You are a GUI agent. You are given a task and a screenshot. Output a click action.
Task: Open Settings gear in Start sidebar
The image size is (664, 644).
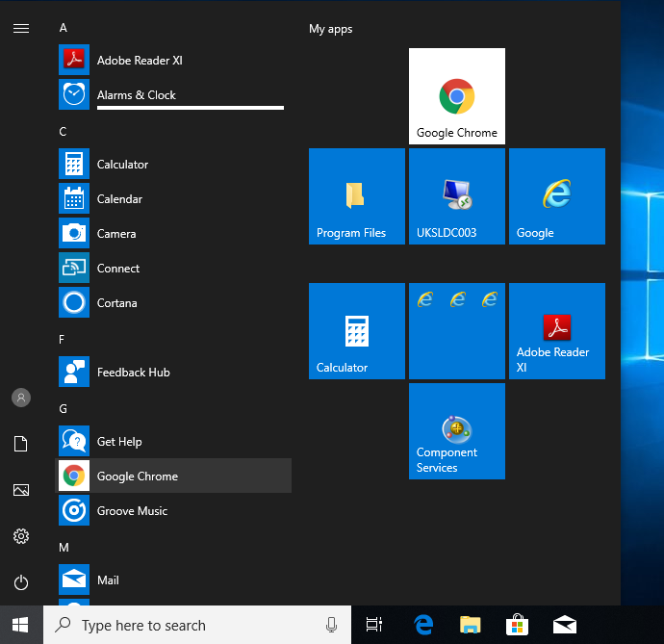[21, 536]
